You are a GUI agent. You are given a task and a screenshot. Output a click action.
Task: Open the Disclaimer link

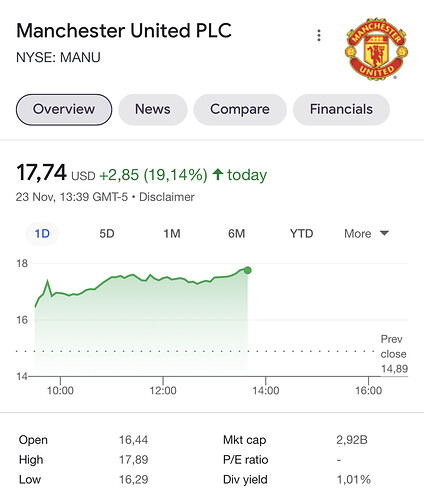[x=167, y=197]
